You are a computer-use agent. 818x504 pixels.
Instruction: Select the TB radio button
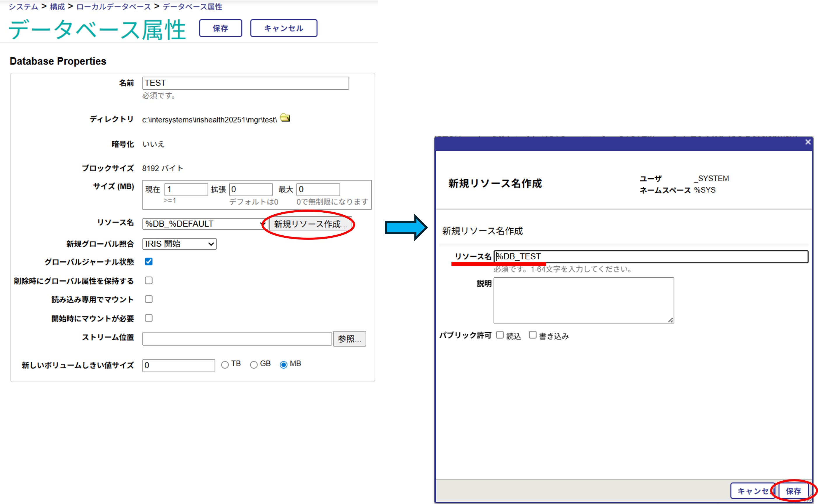[225, 365]
